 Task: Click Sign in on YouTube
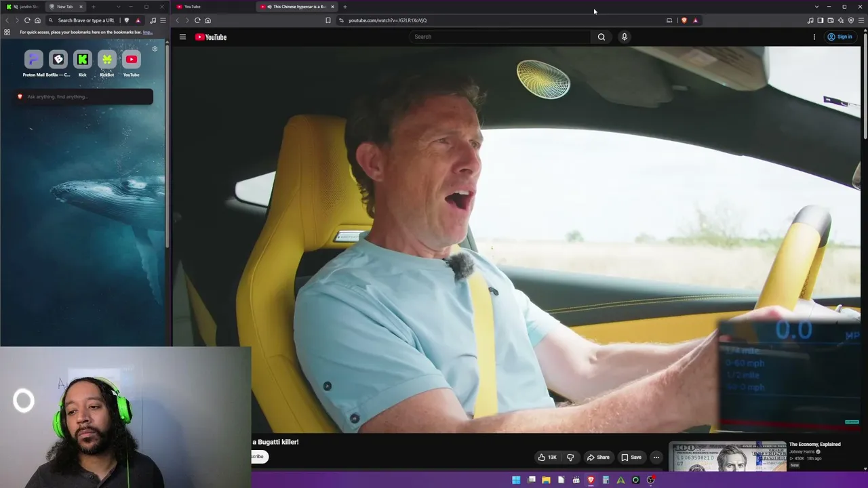tap(840, 37)
